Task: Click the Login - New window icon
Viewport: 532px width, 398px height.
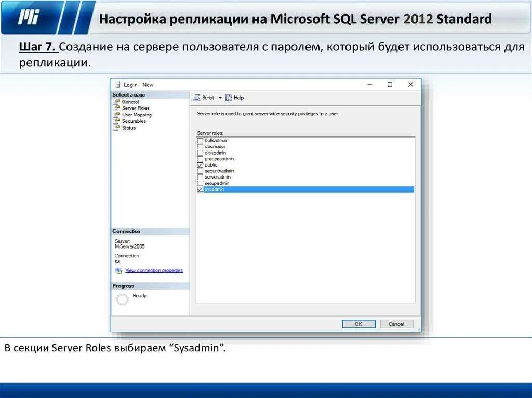Action: point(118,85)
